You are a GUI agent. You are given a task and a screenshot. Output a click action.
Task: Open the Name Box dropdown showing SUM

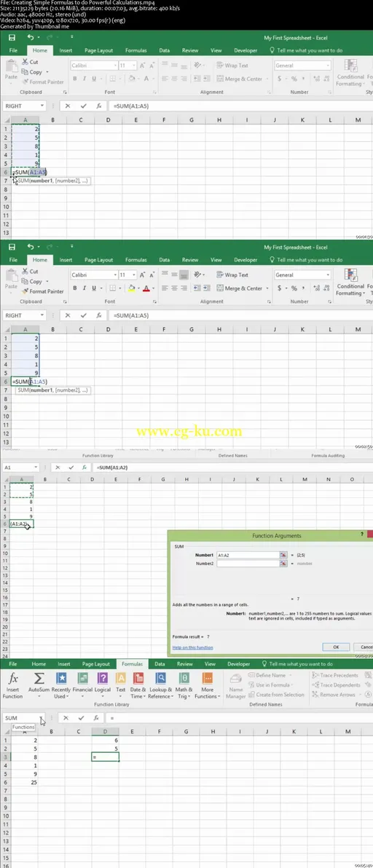coord(41,718)
